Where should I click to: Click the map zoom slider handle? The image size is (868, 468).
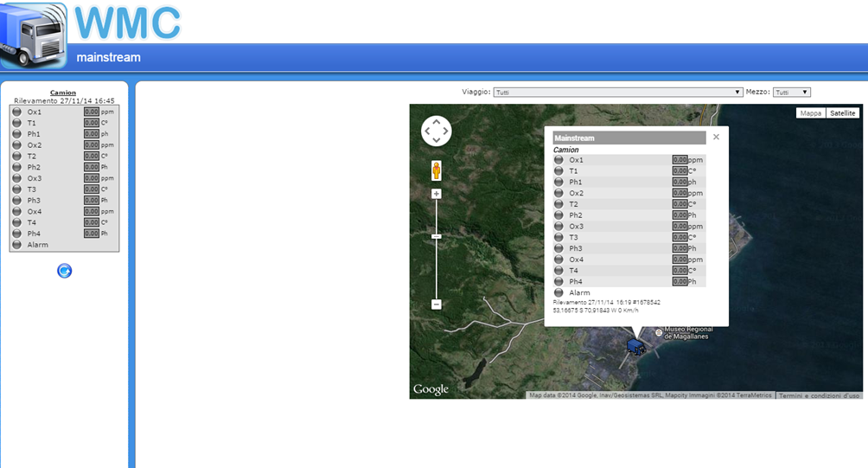pyautogui.click(x=437, y=236)
